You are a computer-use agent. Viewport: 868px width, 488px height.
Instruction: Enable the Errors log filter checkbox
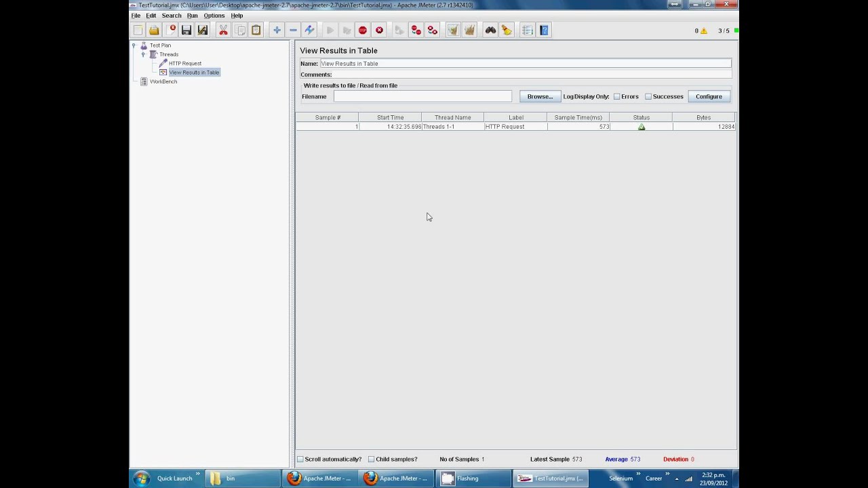coord(617,97)
